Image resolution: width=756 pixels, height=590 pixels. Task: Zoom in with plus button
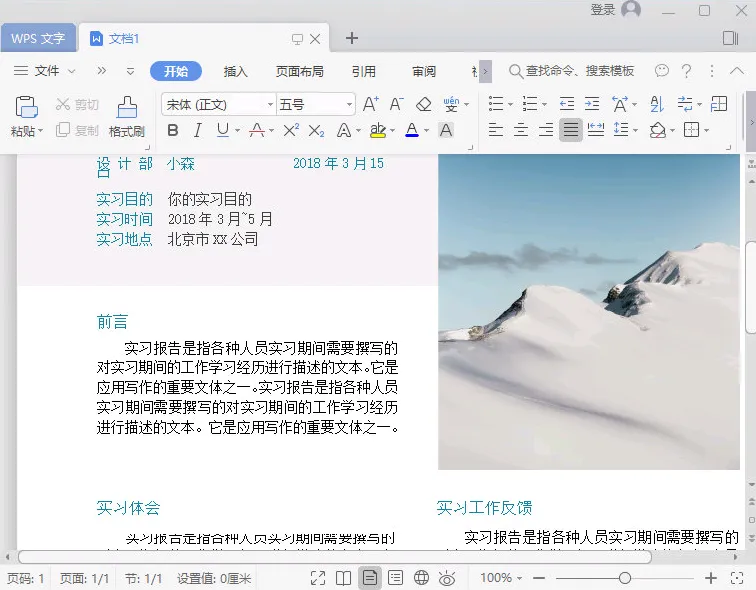click(x=711, y=577)
